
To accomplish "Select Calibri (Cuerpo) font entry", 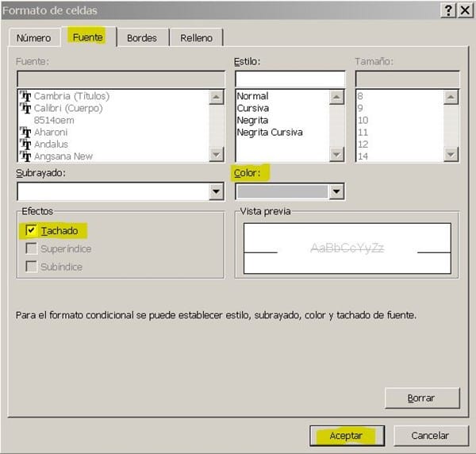I will [x=68, y=108].
